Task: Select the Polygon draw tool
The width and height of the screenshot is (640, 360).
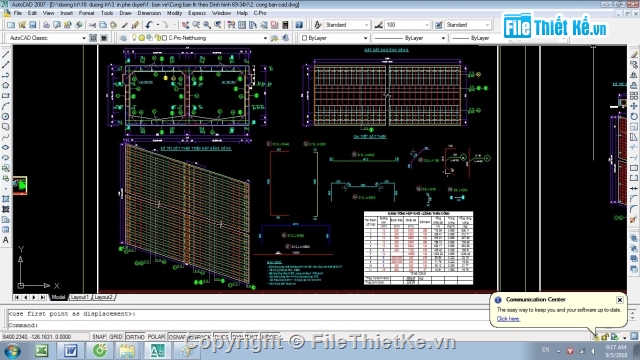Action: click(6, 85)
